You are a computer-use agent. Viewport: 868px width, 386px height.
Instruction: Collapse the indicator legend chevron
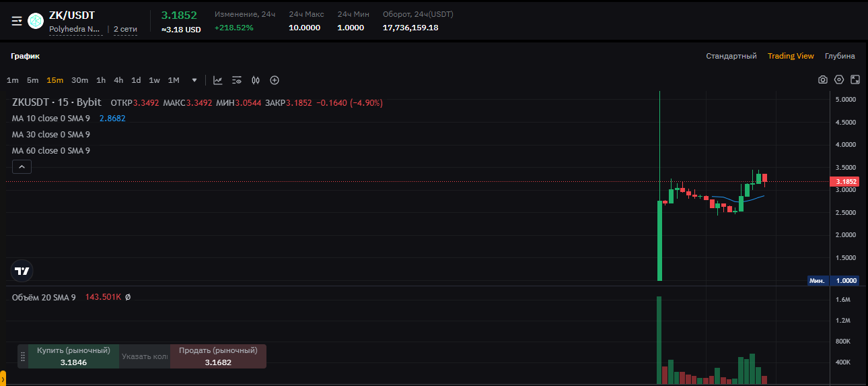tap(22, 167)
